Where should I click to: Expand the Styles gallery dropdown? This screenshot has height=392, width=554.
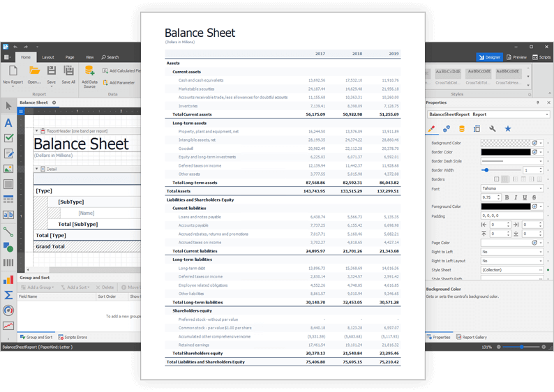529,85
